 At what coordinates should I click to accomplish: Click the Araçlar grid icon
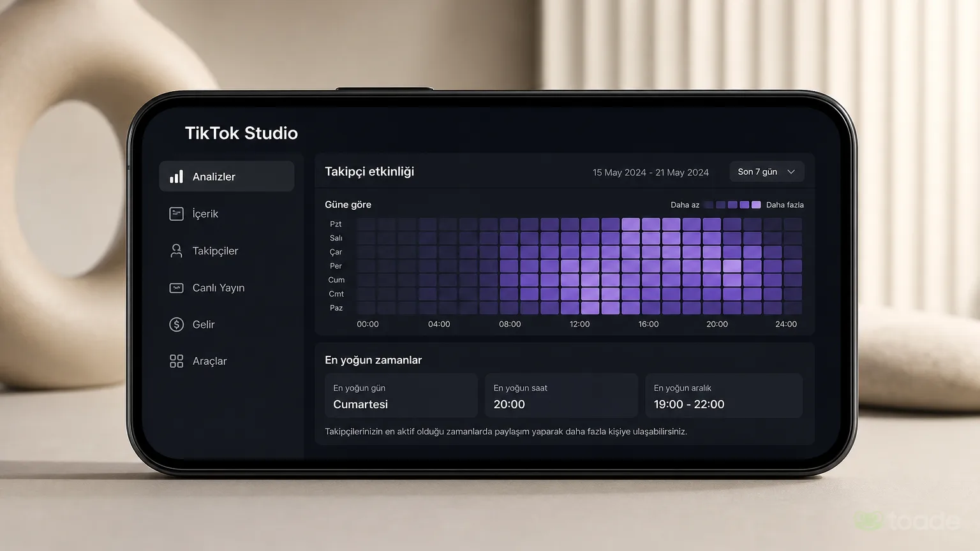(176, 361)
